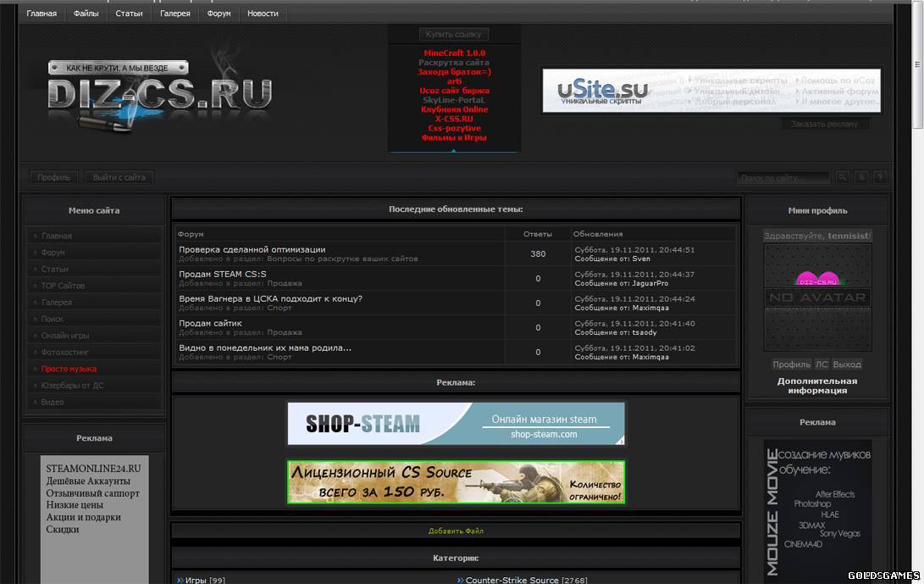Click the uSite.su banner logo
The width and height of the screenshot is (924, 584).
[602, 91]
